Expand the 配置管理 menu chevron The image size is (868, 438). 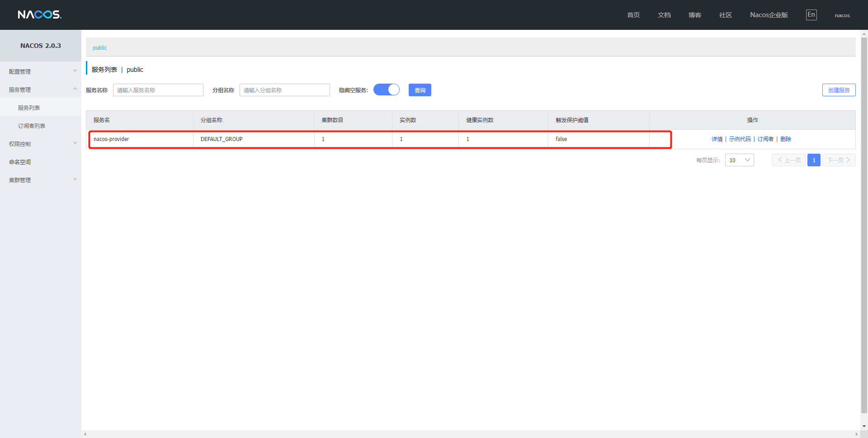(75, 71)
